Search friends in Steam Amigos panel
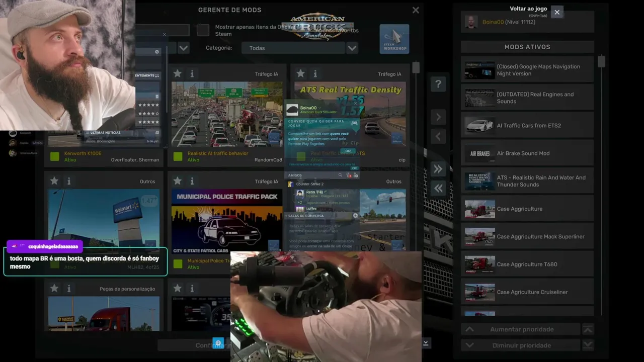 tap(340, 175)
